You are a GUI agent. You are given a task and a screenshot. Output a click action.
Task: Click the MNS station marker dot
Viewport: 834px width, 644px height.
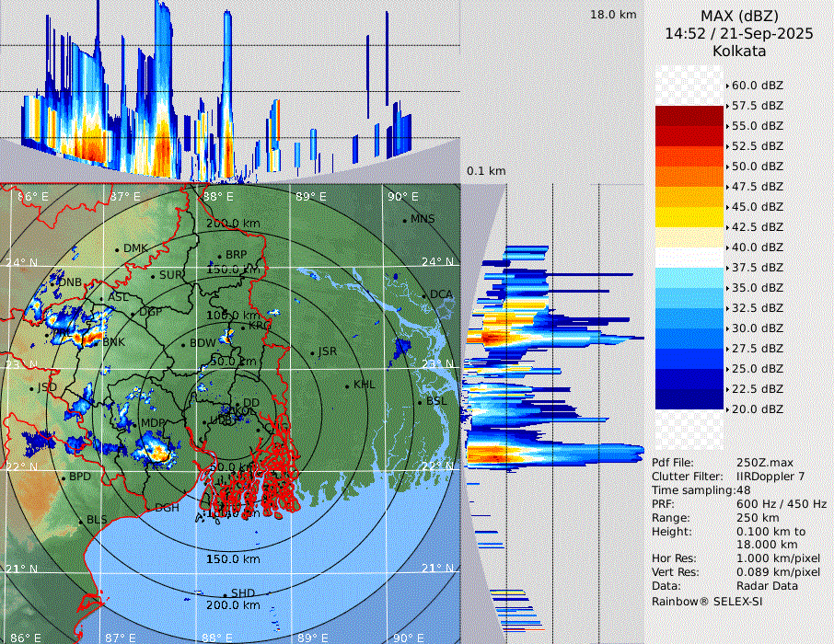(x=404, y=220)
